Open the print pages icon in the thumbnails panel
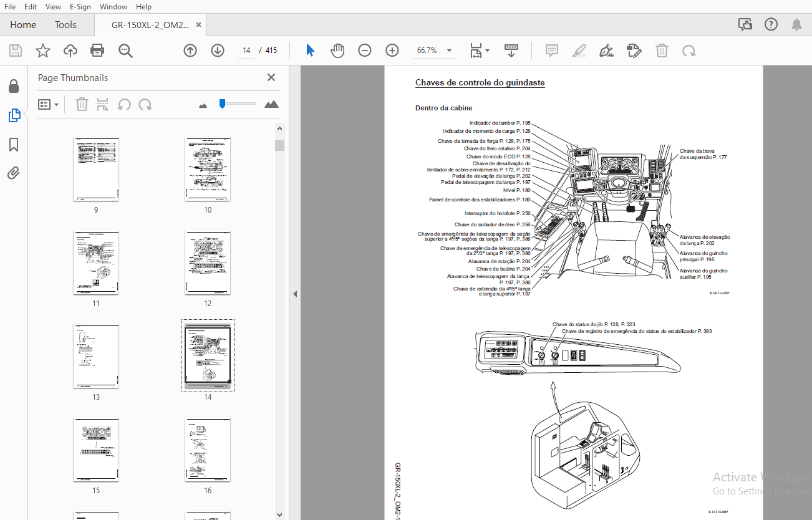 click(x=103, y=104)
